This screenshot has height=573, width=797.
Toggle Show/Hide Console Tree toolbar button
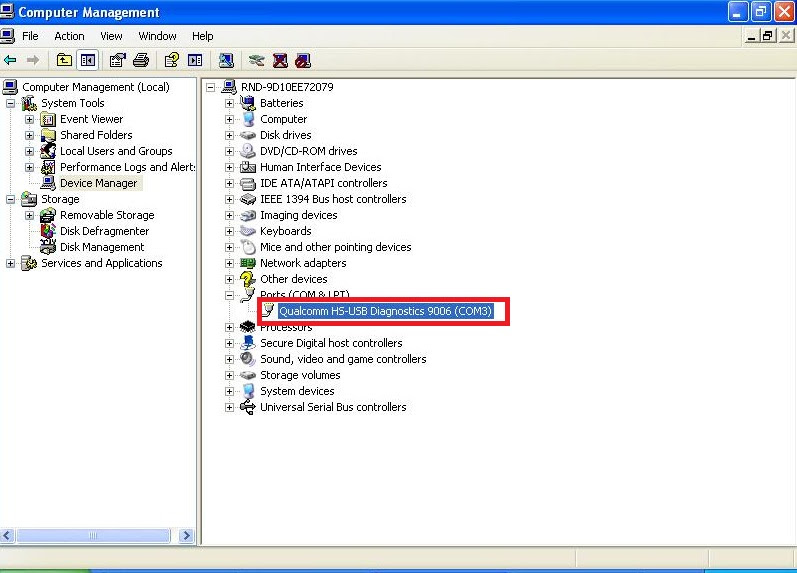[87, 61]
